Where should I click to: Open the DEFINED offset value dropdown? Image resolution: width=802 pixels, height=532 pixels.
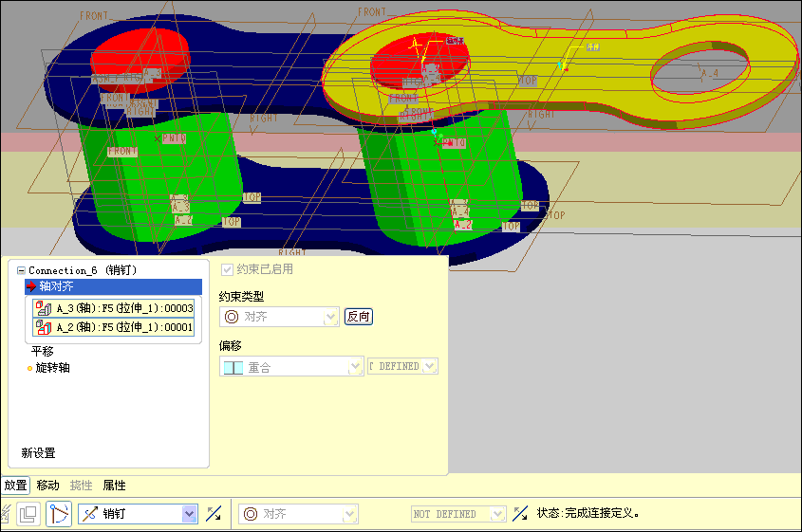[402, 366]
